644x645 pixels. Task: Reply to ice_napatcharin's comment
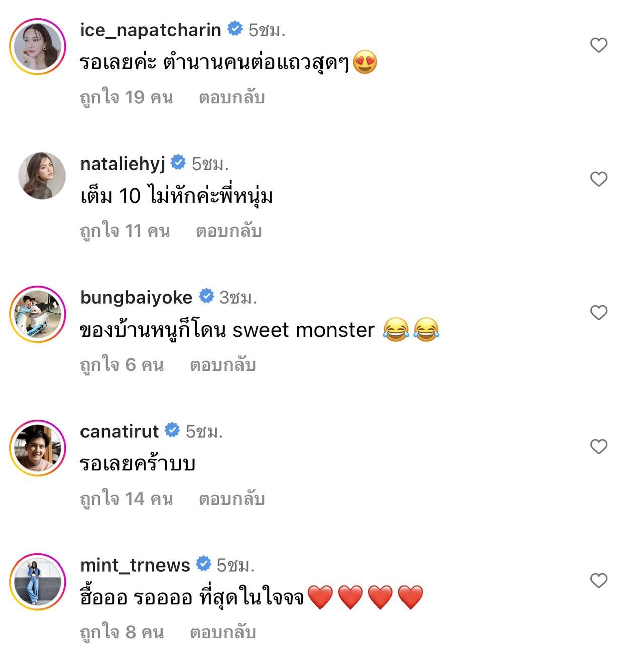(x=231, y=97)
